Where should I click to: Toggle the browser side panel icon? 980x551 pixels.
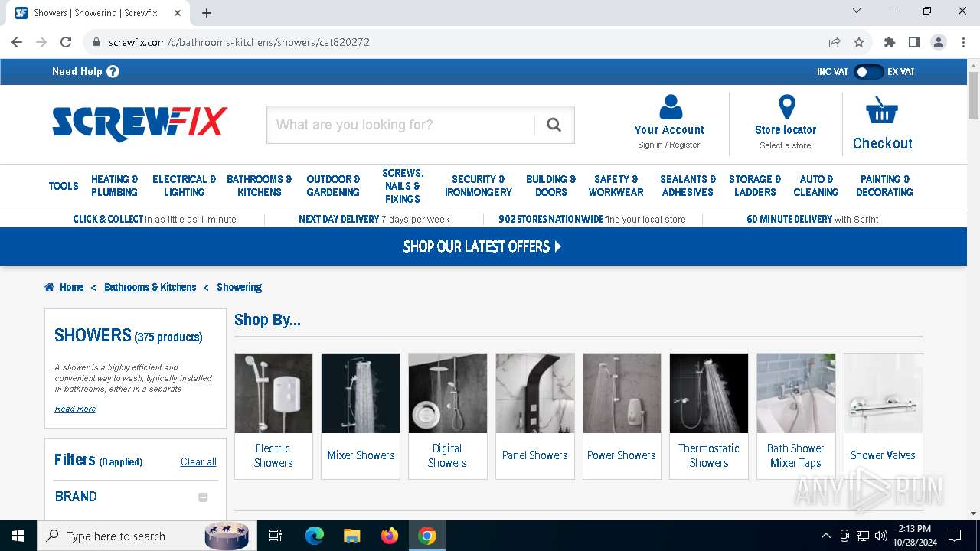pyautogui.click(x=914, y=42)
